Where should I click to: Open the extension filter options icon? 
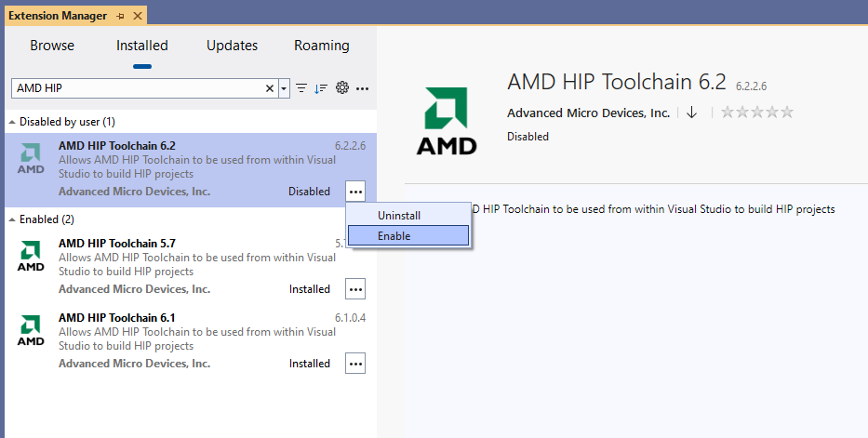point(301,88)
